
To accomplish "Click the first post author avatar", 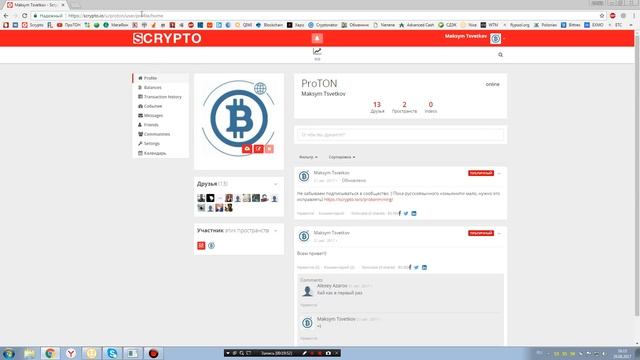I will click(x=304, y=176).
